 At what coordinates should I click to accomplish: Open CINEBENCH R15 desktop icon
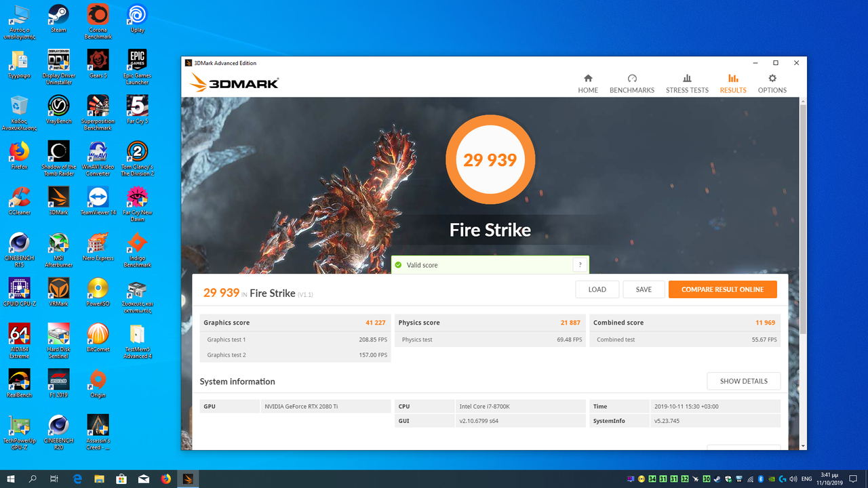click(x=19, y=249)
